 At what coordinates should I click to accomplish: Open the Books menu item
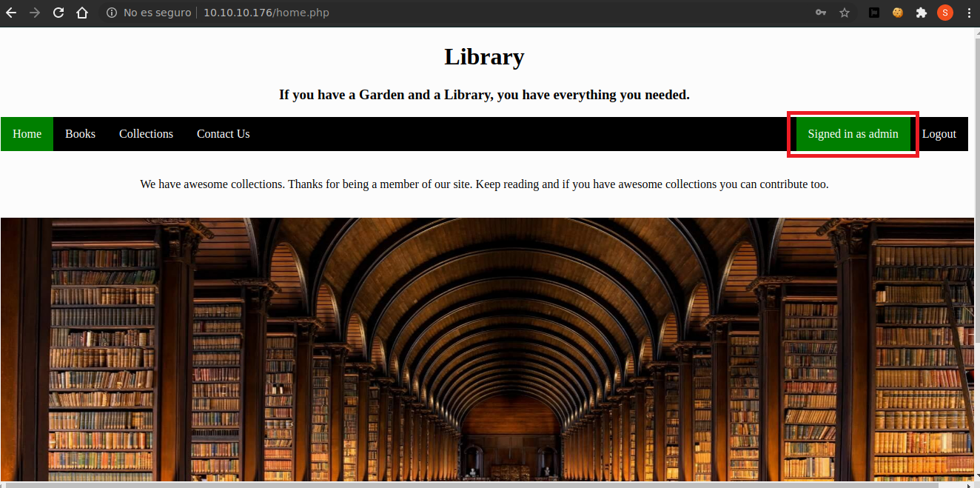[x=80, y=134]
